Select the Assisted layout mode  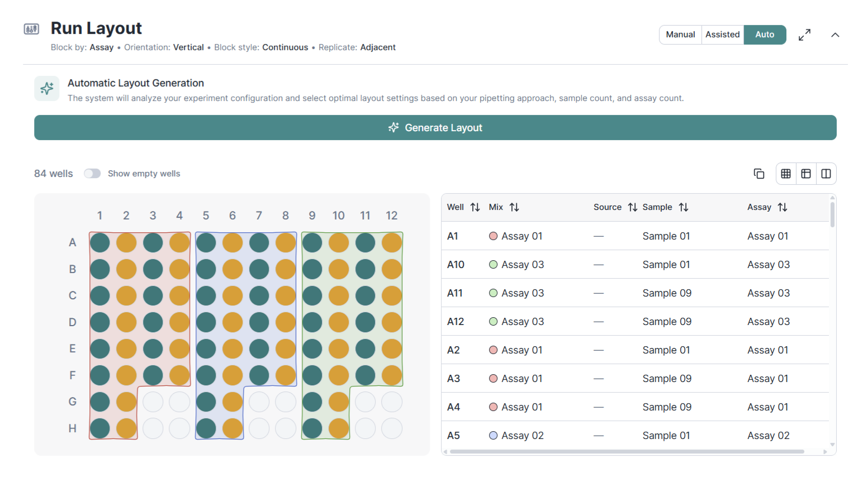coord(722,35)
